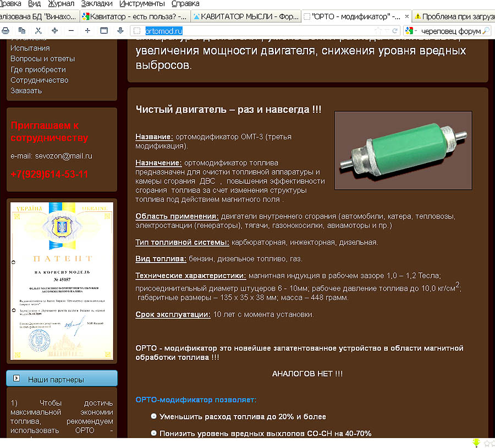
Task: Click the "Наши партнеры" blue button
Action: (62, 378)
